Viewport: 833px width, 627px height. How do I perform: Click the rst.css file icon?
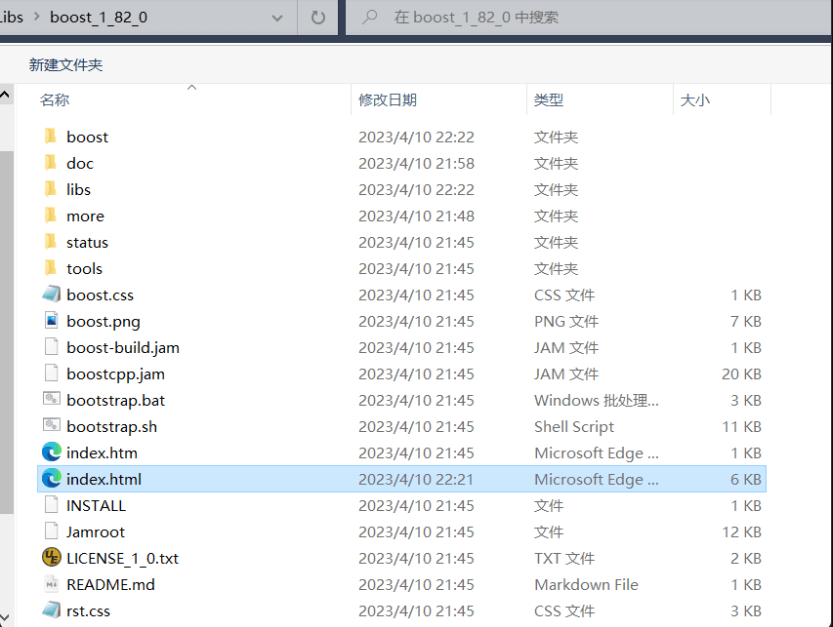52,610
